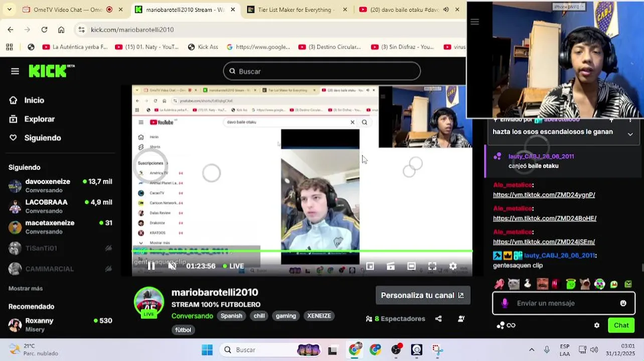Select the chill tag

tap(259, 316)
